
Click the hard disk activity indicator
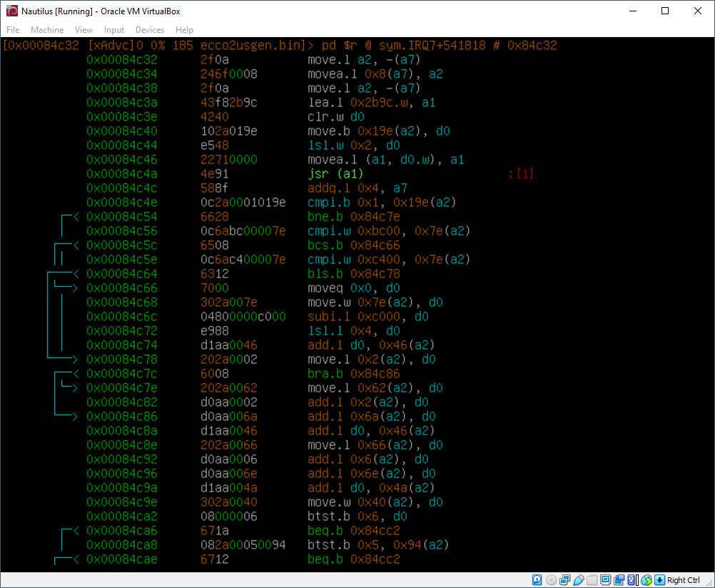537,580
